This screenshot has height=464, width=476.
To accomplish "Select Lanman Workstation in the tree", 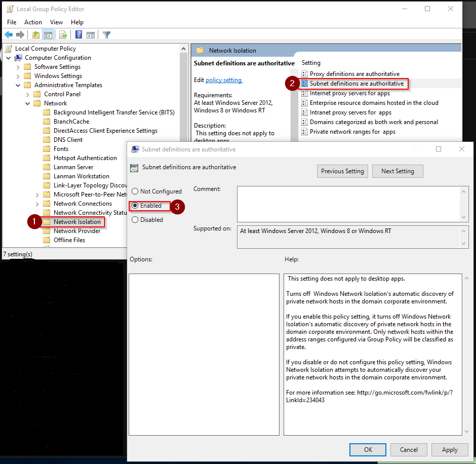I will pyautogui.click(x=82, y=176).
